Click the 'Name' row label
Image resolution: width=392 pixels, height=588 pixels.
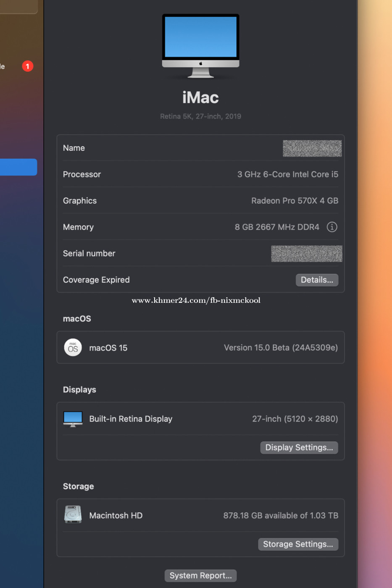pyautogui.click(x=74, y=148)
